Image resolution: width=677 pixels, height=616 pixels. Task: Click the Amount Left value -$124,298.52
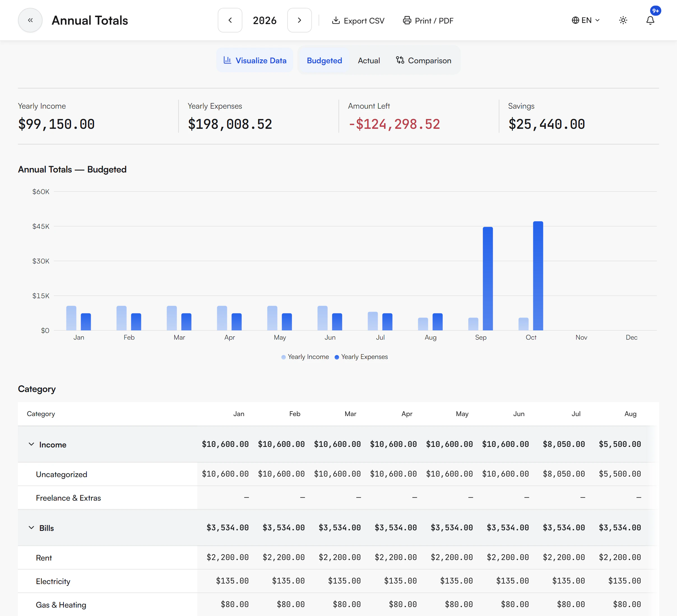[394, 124]
